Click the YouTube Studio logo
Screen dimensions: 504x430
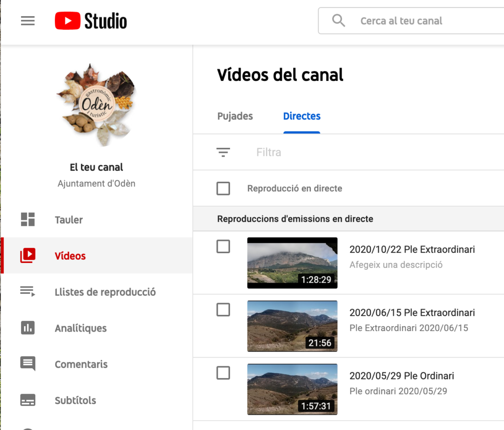pos(91,21)
